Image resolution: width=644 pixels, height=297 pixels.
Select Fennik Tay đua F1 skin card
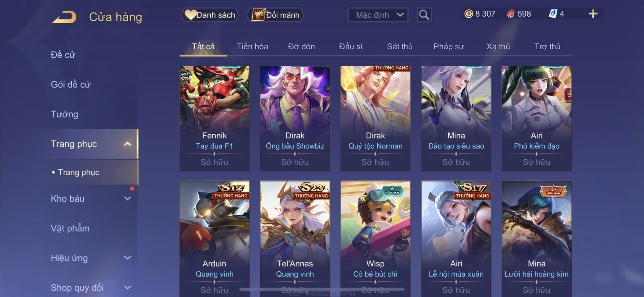click(x=214, y=118)
